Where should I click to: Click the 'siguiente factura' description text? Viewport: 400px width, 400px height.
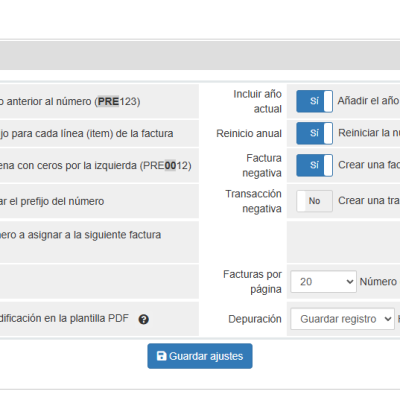[80, 235]
